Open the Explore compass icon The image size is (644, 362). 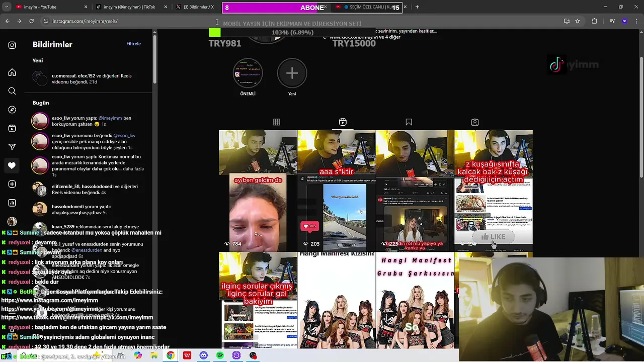click(12, 110)
